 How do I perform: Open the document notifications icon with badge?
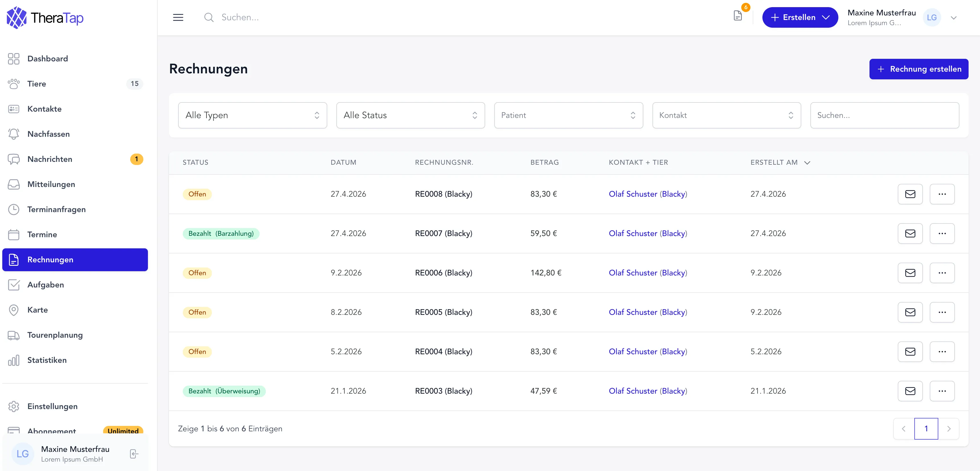738,16
